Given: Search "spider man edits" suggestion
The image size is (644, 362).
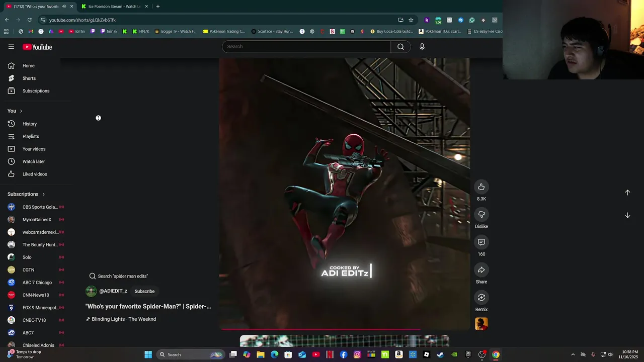Looking at the screenshot, I should (119, 276).
